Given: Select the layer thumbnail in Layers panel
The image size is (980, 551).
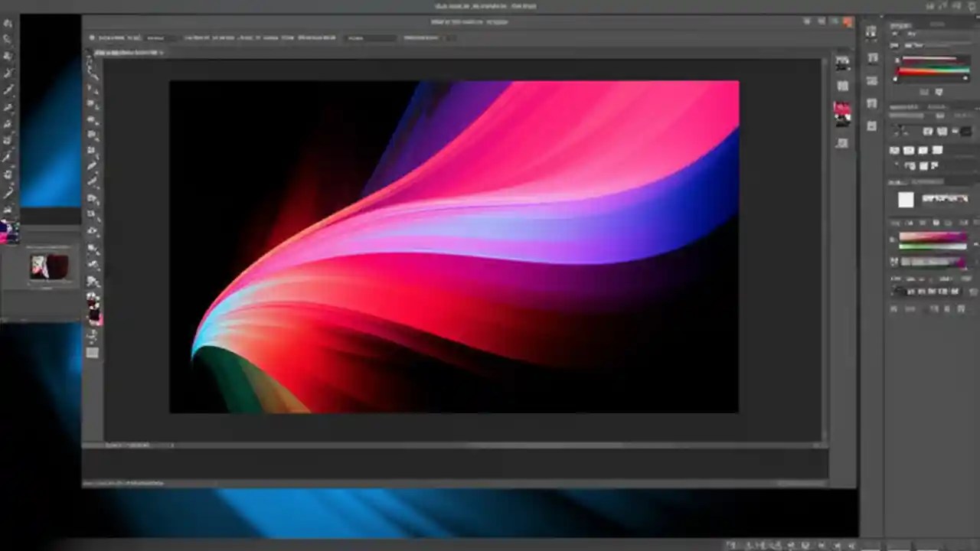Looking at the screenshot, I should 906,201.
